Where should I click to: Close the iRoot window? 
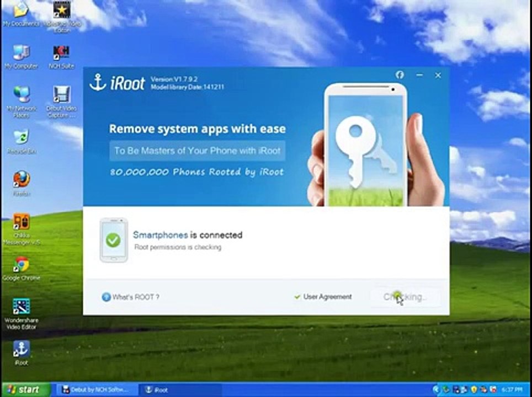click(x=438, y=75)
